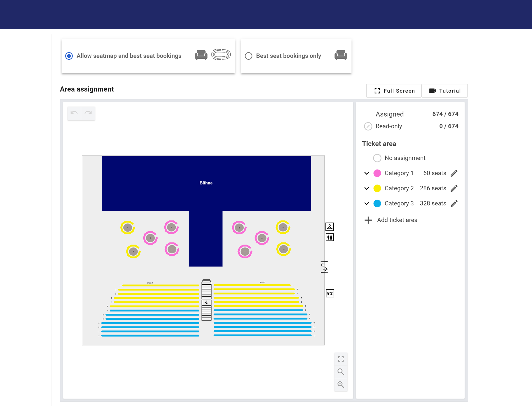The height and width of the screenshot is (406, 532).
Task: Collapse the Category 3 chevron
Action: point(367,203)
